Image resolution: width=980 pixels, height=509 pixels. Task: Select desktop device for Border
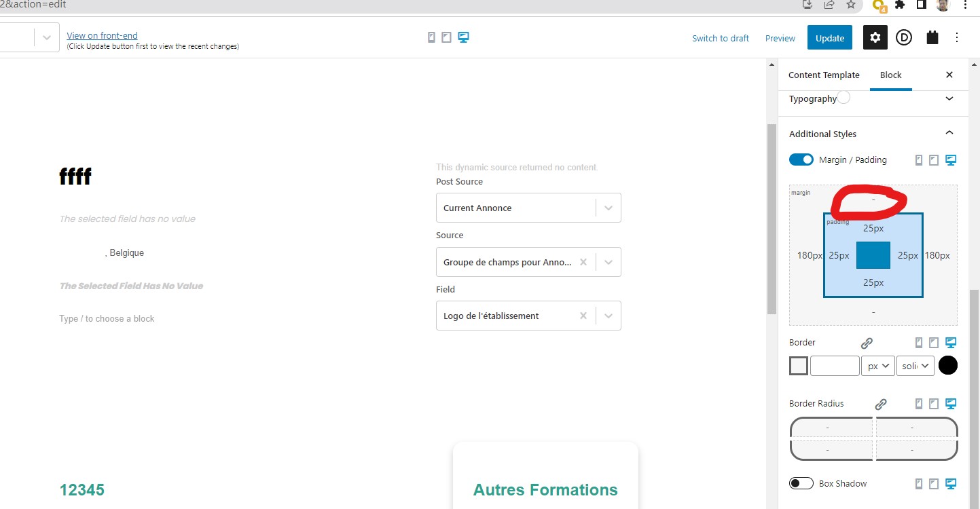[x=951, y=343]
